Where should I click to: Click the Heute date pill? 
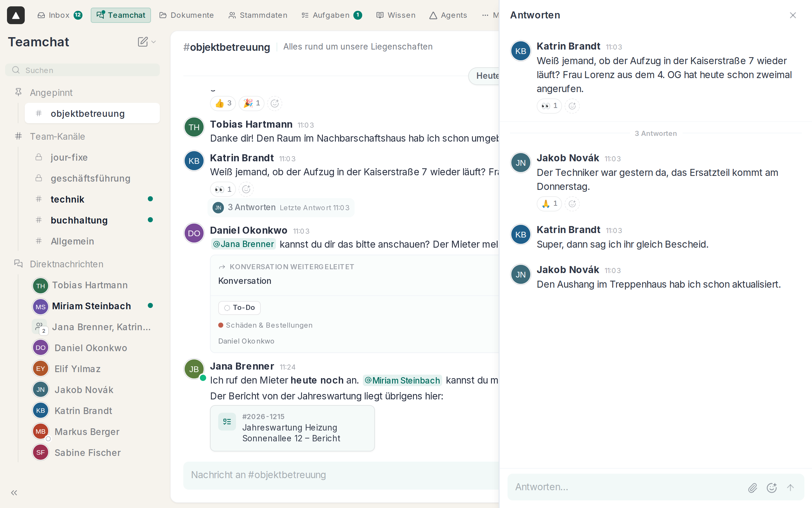[484, 76]
